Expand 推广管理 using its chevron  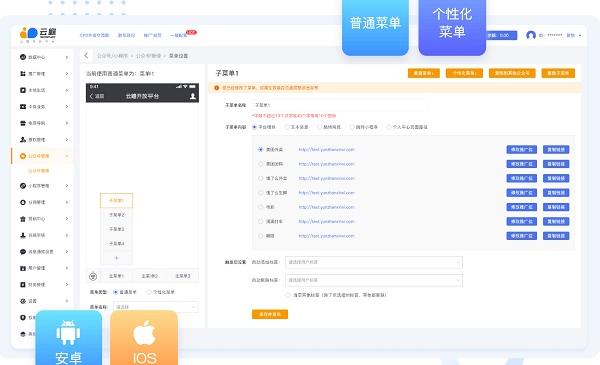tap(67, 73)
